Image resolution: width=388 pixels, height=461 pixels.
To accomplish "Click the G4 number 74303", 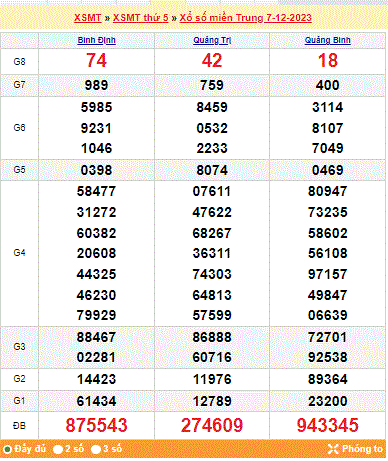I will point(212,274).
